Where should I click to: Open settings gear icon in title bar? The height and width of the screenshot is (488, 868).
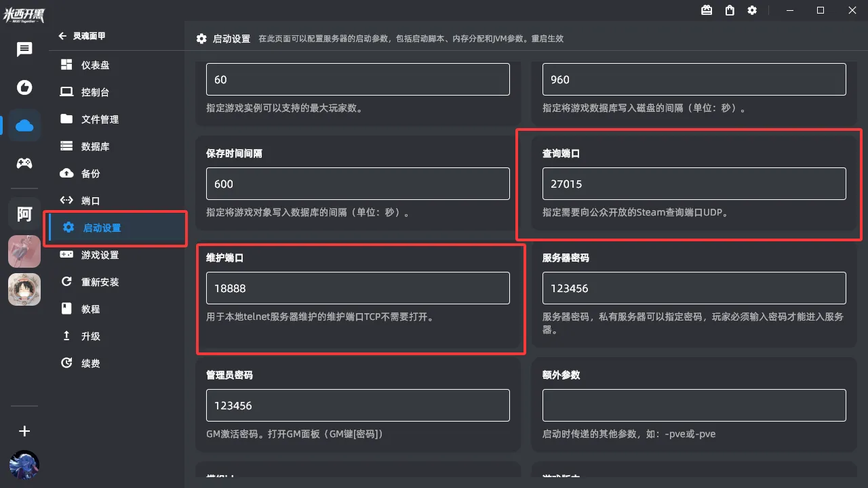[752, 10]
